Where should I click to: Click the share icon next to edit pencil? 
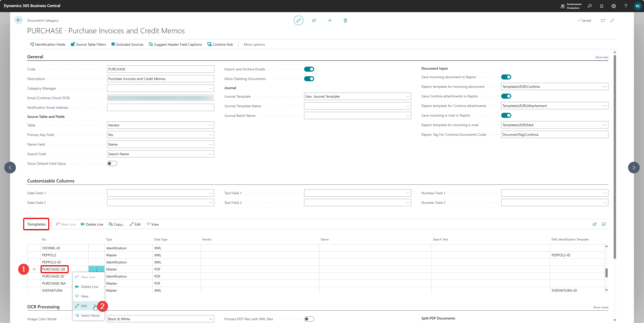pos(314,20)
